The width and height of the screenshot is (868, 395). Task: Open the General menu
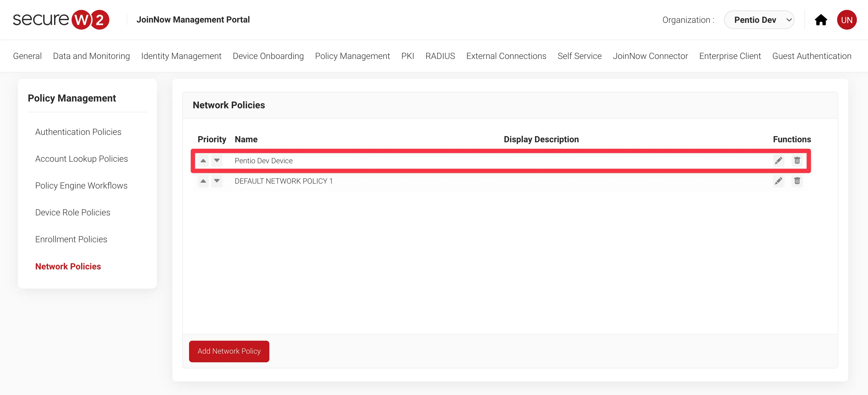pos(27,56)
